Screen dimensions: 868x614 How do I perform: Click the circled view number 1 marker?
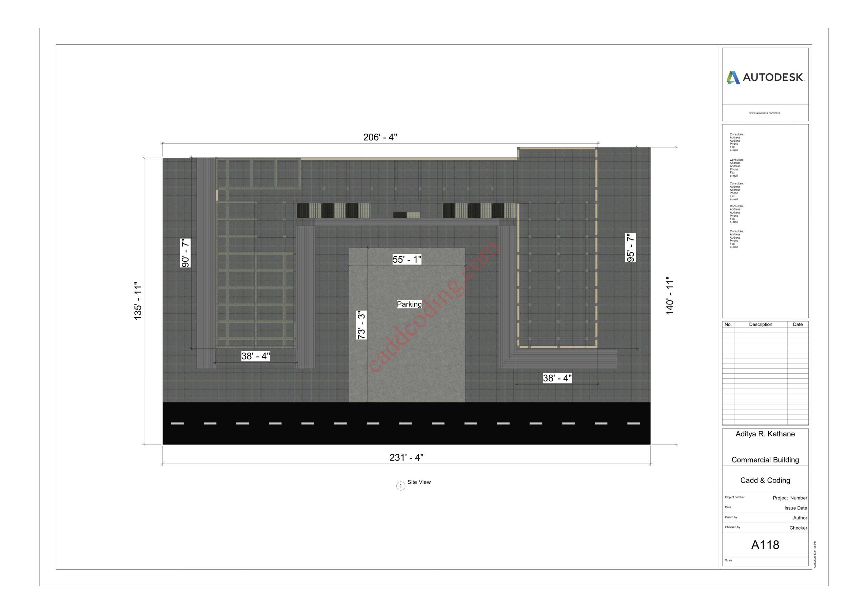(400, 486)
